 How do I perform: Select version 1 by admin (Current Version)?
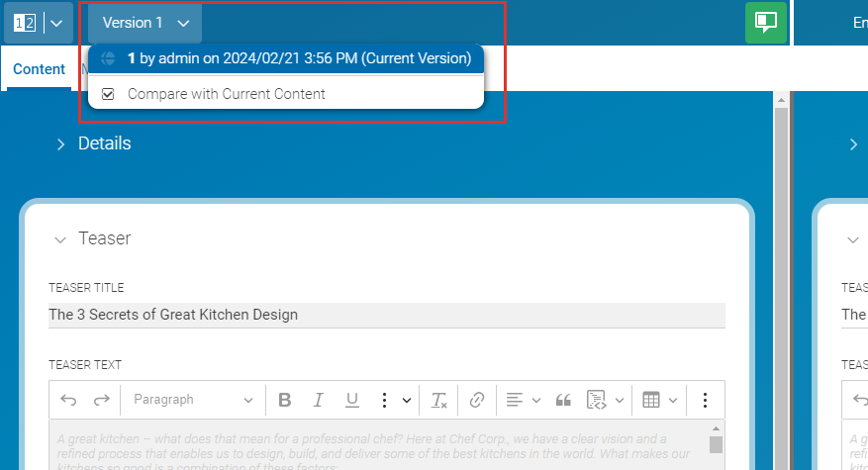286,58
